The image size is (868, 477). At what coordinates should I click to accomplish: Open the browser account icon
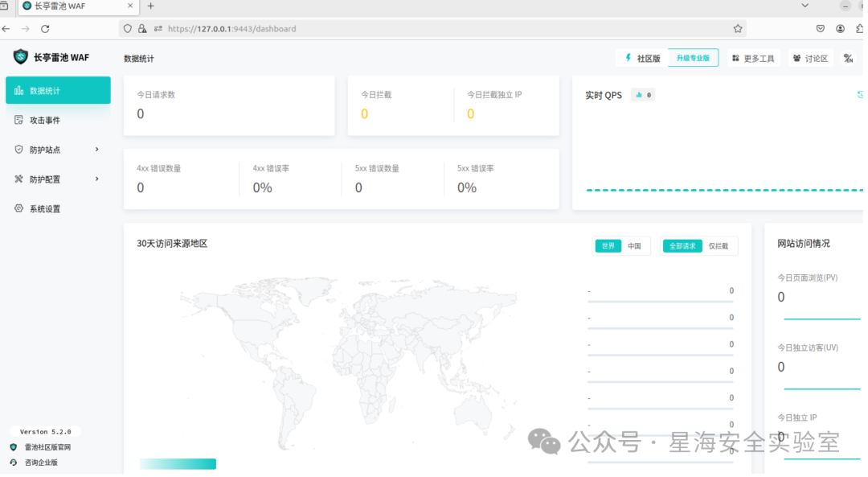pyautogui.click(x=841, y=29)
